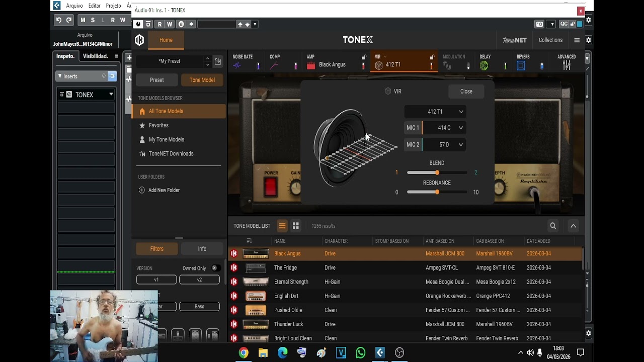Click the Noise Gate effect icon
644x362 pixels.
click(x=237, y=66)
